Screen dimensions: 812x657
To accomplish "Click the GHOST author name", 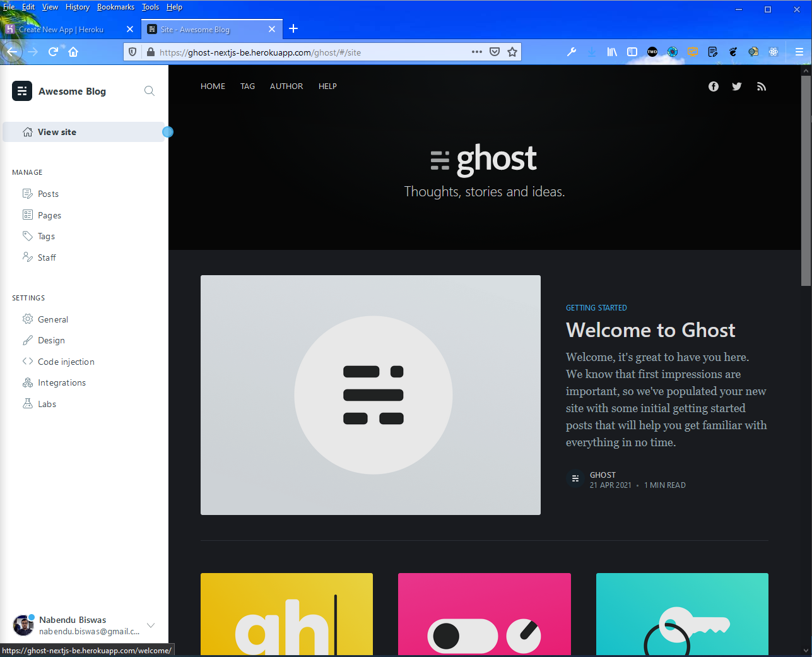I will (603, 475).
